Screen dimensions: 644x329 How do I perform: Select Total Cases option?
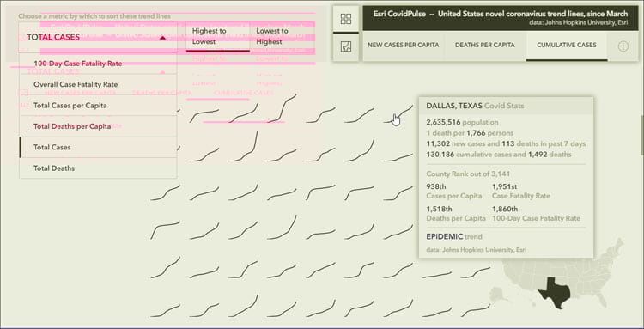(98, 148)
